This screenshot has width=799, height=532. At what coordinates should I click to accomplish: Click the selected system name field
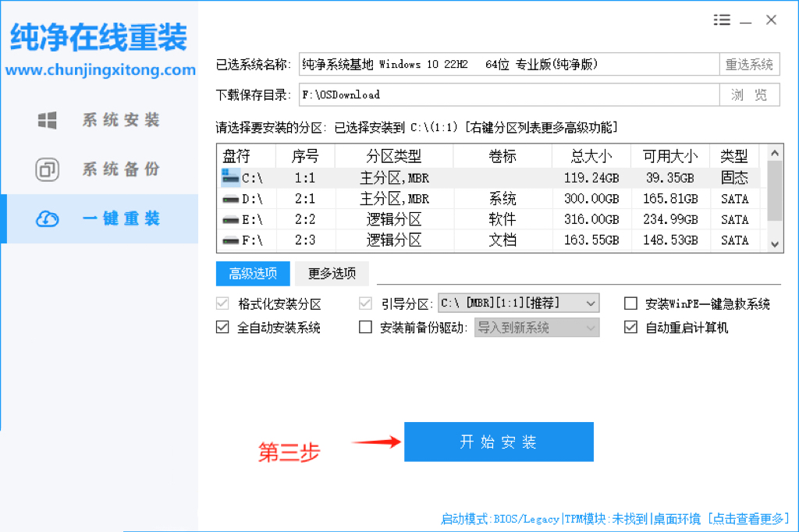tap(509, 64)
